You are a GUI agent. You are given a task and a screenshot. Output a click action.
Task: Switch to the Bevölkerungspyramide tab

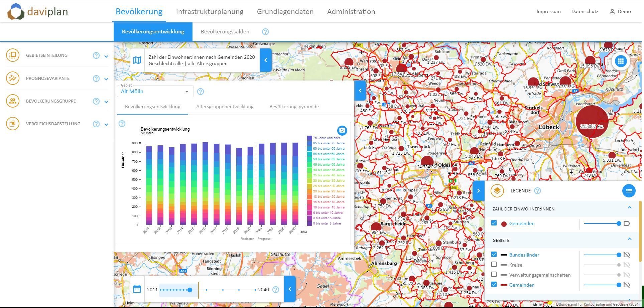pos(294,107)
